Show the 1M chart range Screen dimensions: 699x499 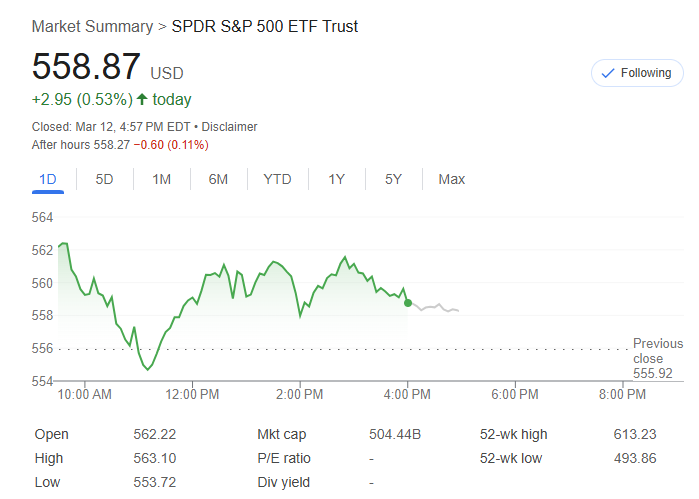[161, 180]
